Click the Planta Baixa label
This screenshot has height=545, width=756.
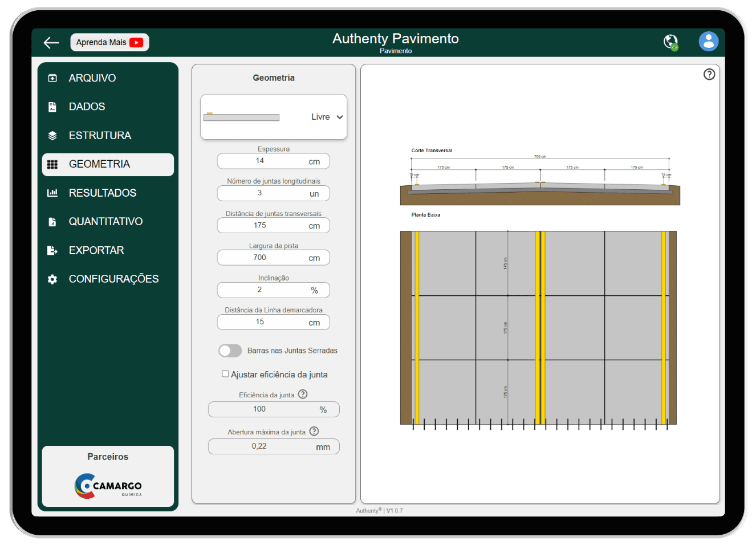(426, 215)
